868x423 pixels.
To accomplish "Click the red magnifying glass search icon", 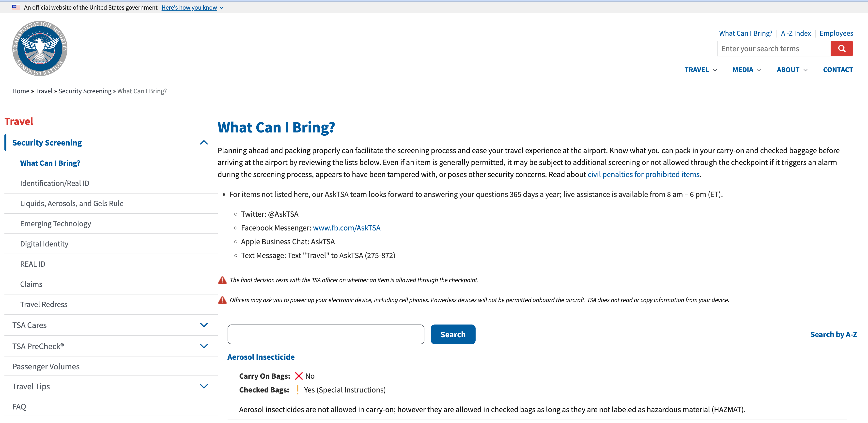I will [841, 49].
